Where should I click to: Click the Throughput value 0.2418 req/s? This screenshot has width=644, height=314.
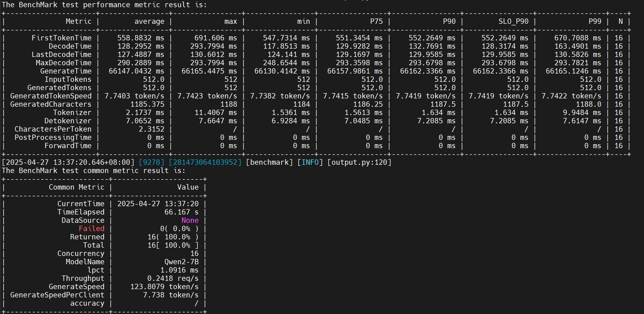tap(173, 278)
